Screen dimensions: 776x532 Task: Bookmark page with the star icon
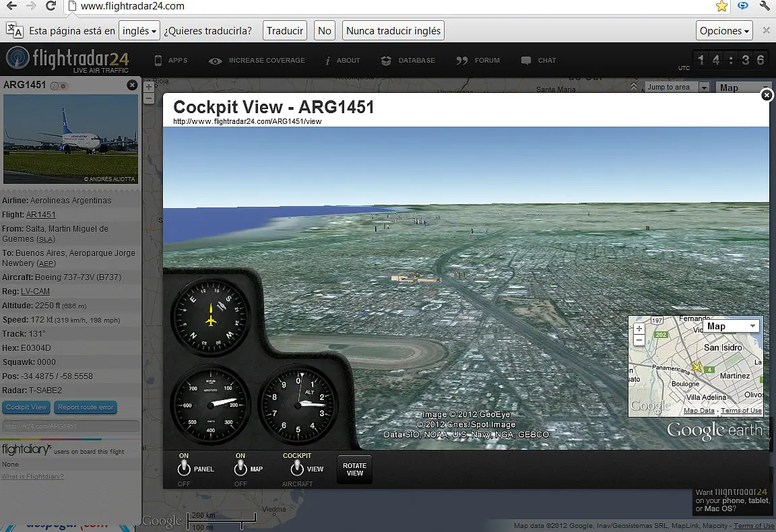coord(721,6)
